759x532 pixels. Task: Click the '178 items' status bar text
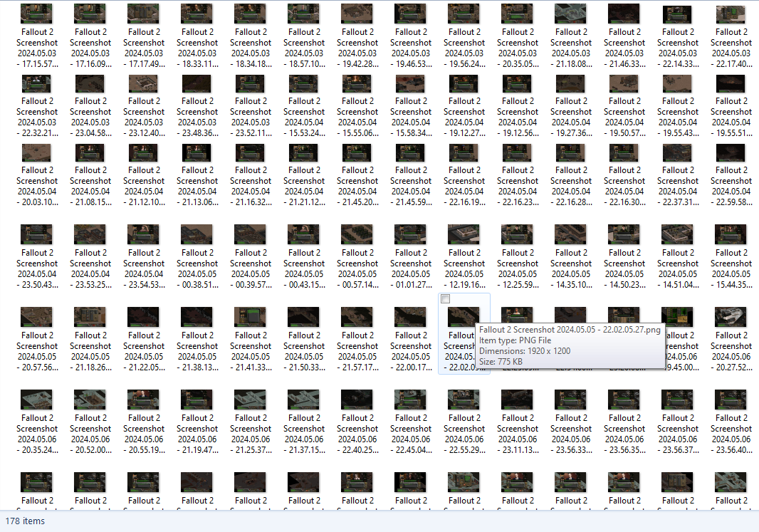[x=25, y=521]
